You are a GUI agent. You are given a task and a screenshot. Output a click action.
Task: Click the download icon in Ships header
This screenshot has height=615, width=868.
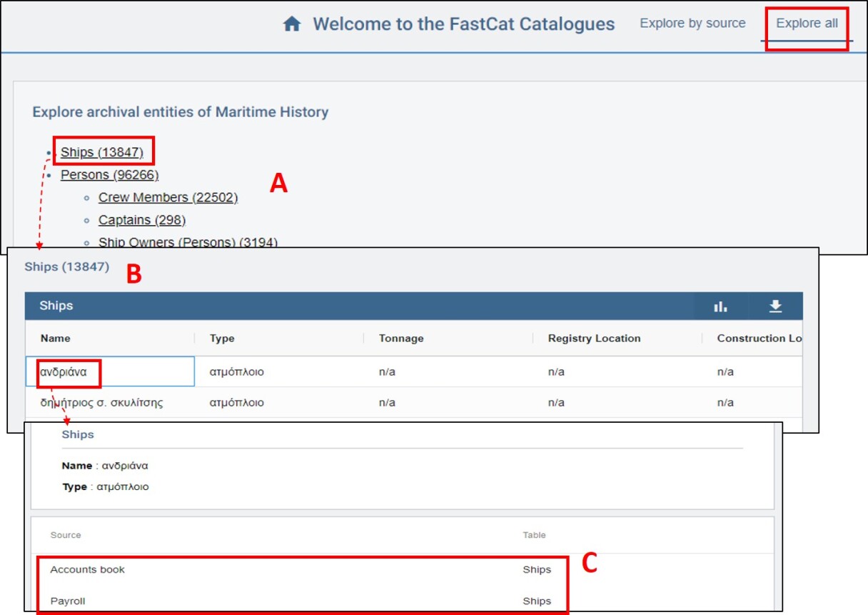tap(775, 306)
